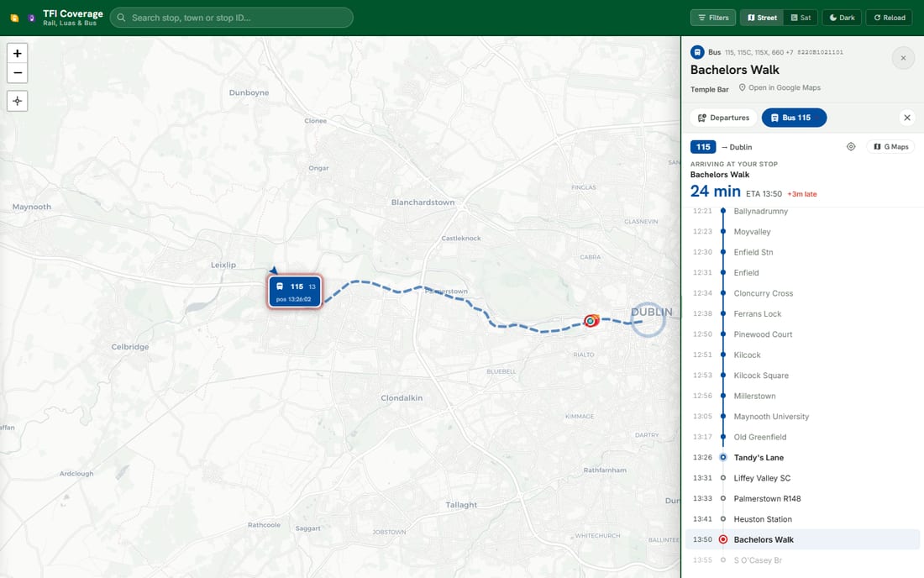Focus the stop search field

tap(232, 18)
